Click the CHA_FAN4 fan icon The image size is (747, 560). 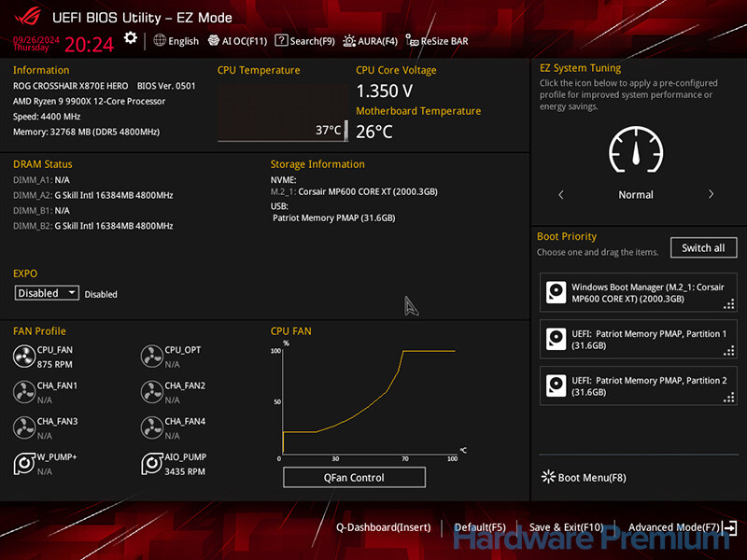pos(152,428)
